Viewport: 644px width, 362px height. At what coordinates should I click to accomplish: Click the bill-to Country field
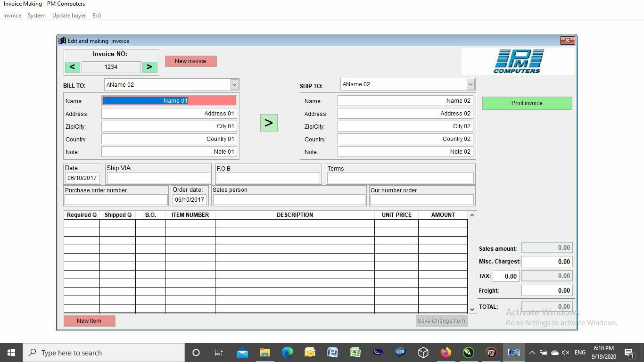tap(169, 139)
